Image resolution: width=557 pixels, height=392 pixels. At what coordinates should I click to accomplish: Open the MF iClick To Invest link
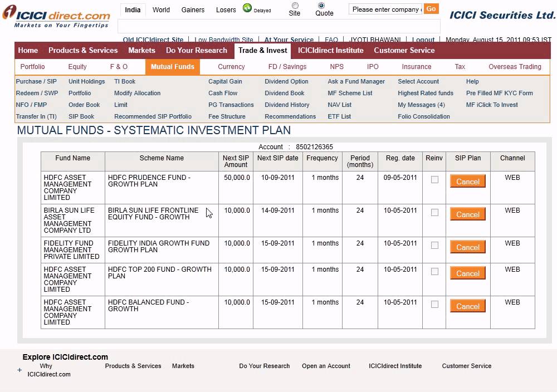pyautogui.click(x=492, y=105)
